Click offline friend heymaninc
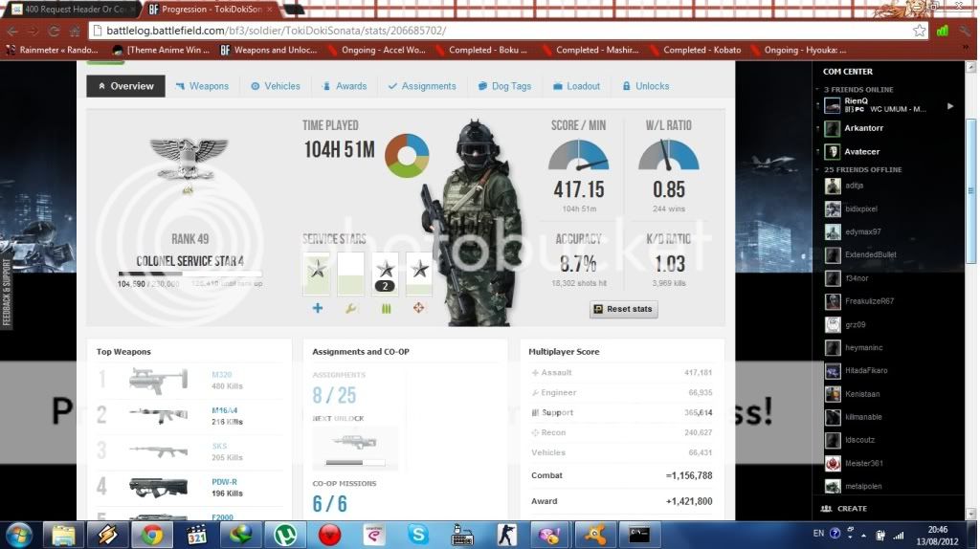The height and width of the screenshot is (549, 980). pyautogui.click(x=863, y=348)
